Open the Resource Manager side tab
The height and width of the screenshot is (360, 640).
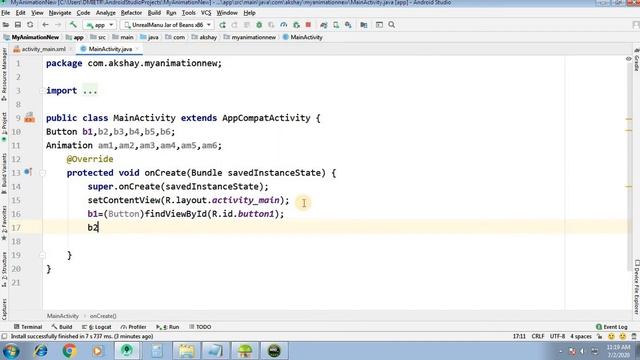click(4, 74)
